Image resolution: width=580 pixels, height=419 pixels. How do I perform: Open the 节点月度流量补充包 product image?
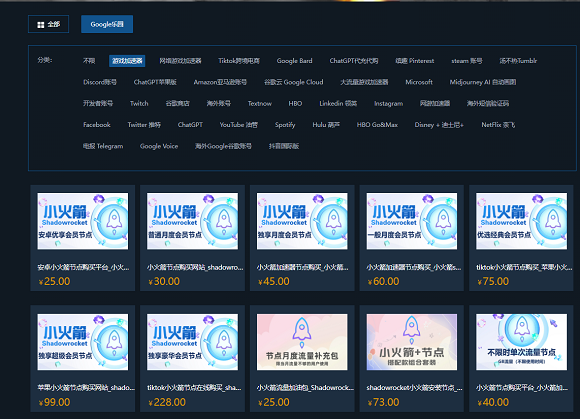302,342
